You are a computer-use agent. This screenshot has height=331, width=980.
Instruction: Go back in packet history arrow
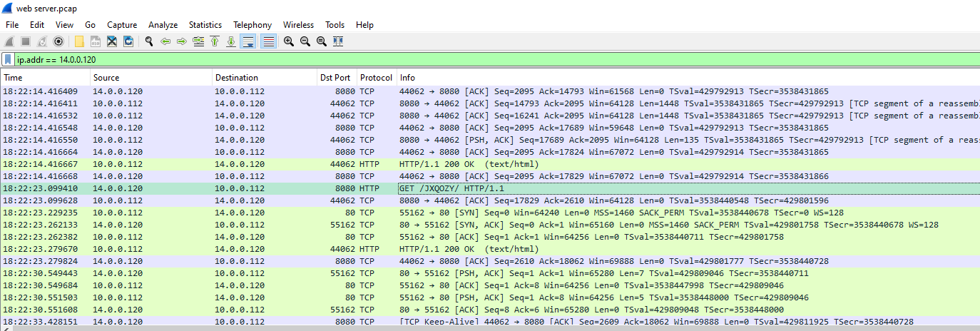[165, 41]
